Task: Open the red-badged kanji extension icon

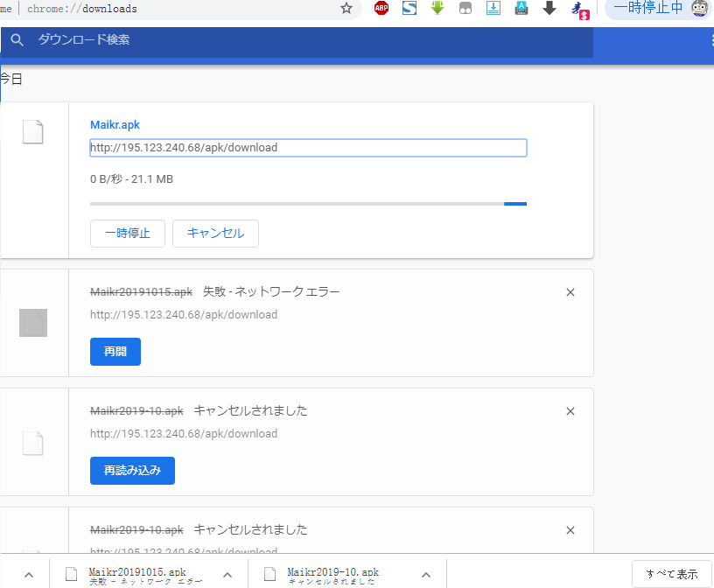Action: click(x=580, y=9)
